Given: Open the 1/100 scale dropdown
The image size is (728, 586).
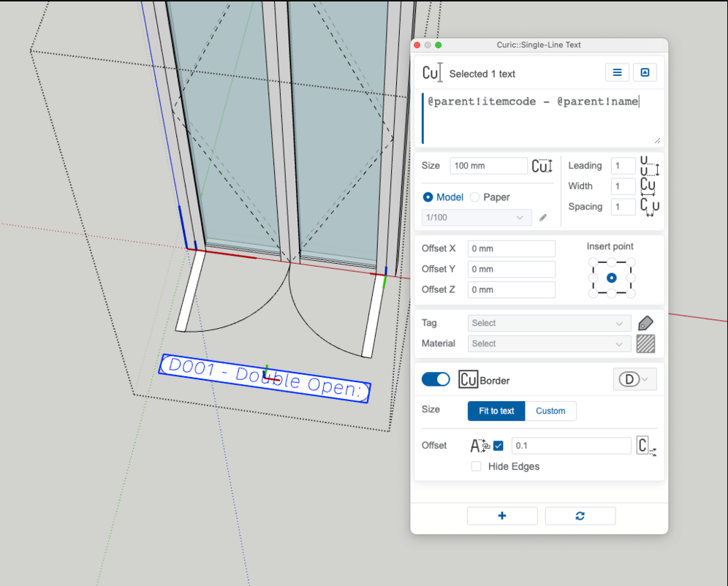Looking at the screenshot, I should point(477,218).
